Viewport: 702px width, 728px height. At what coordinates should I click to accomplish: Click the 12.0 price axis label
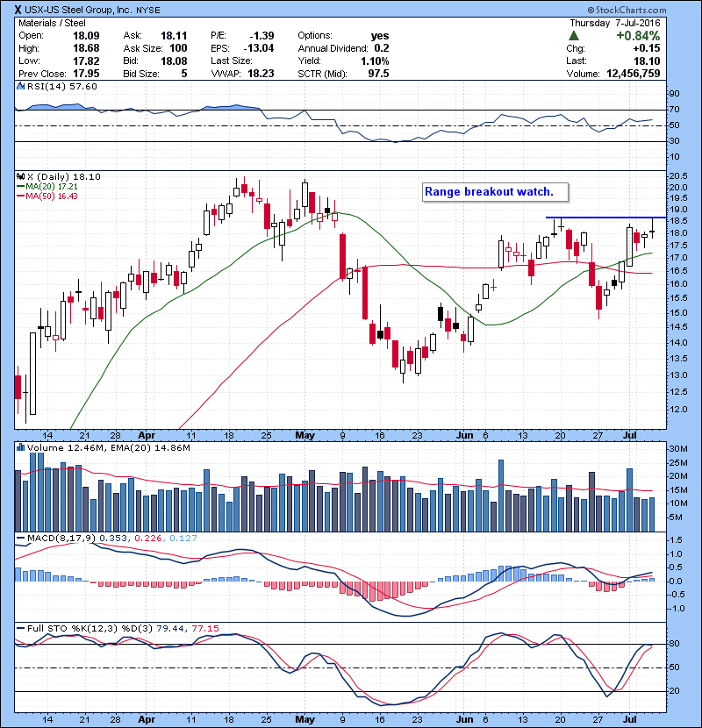point(678,410)
